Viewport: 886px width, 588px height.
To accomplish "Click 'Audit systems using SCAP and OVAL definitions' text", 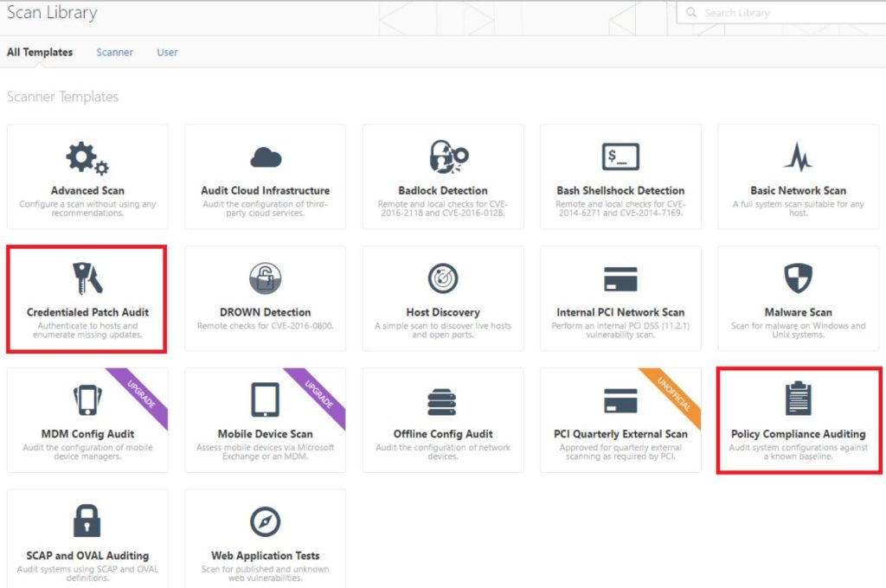I will [x=87, y=573].
